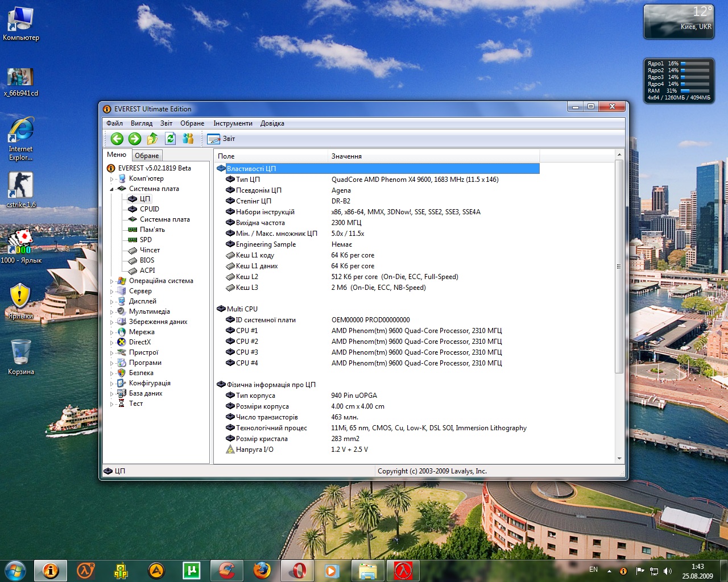
Task: Select the EVEREST v5.02.1819 Beta root node
Action: 154,168
